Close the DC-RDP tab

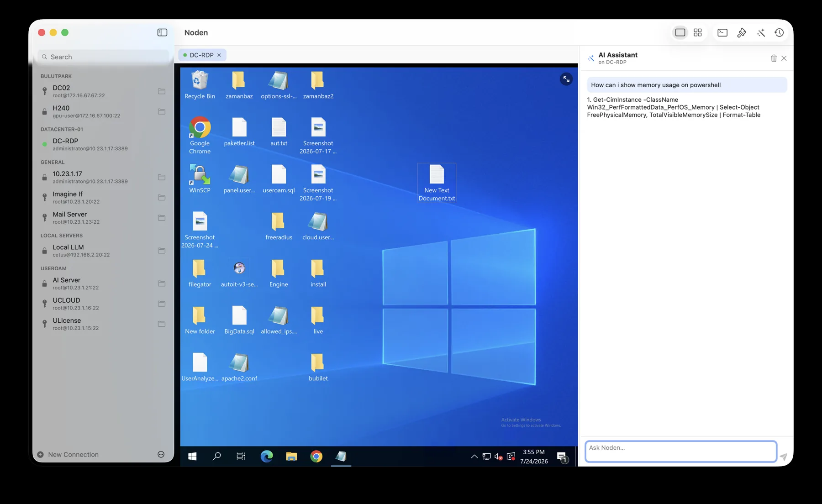pos(219,55)
